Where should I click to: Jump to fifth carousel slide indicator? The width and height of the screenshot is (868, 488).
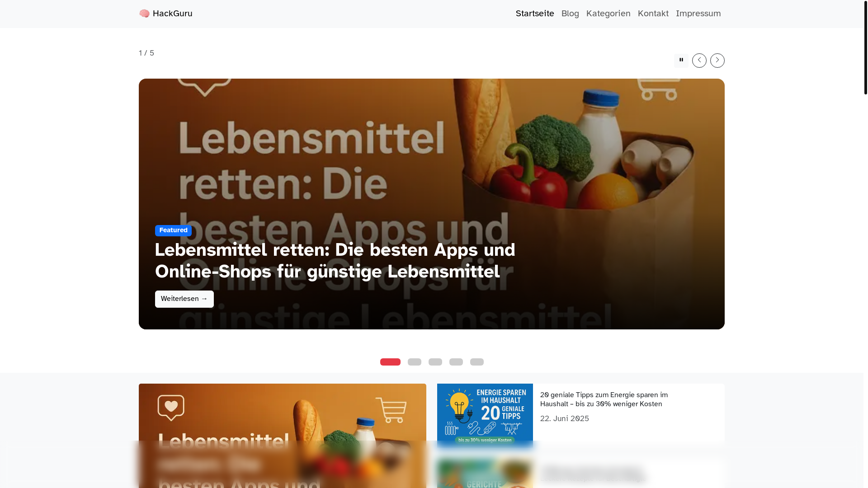477,362
